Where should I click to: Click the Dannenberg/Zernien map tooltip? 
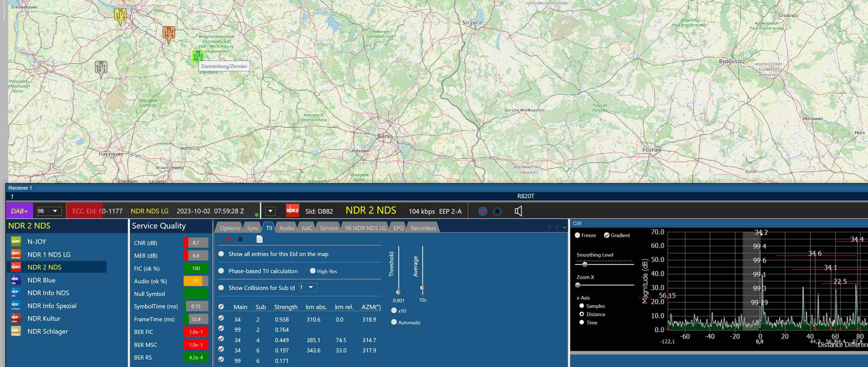click(224, 66)
